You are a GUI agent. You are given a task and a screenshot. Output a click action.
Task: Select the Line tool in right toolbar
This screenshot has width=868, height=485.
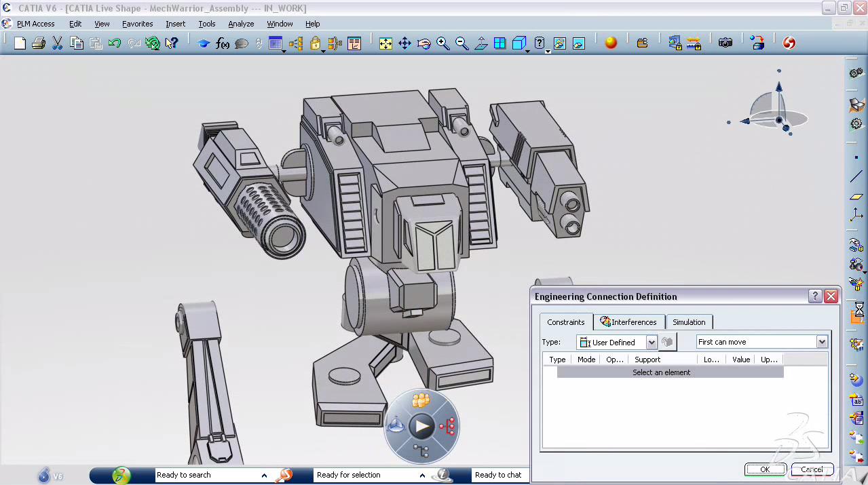click(856, 177)
